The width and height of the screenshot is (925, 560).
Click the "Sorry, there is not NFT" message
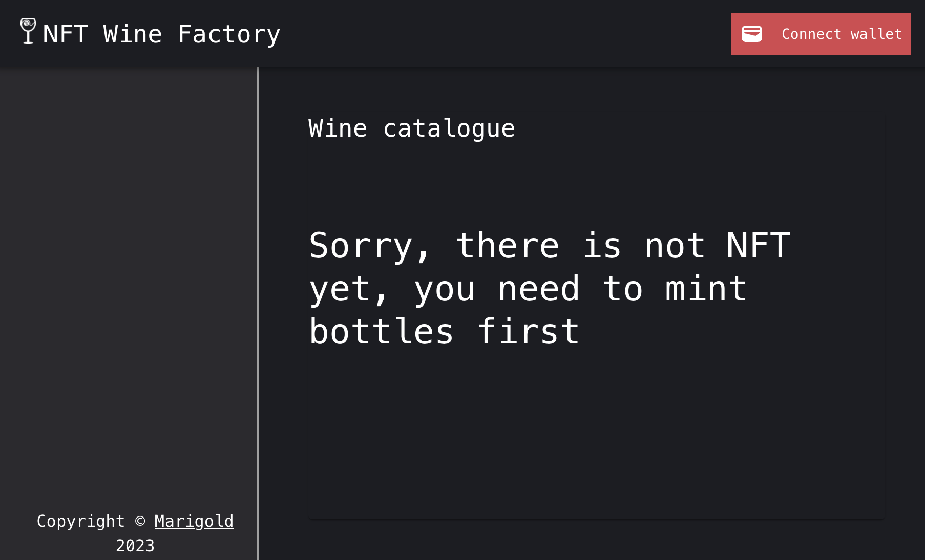click(549, 246)
